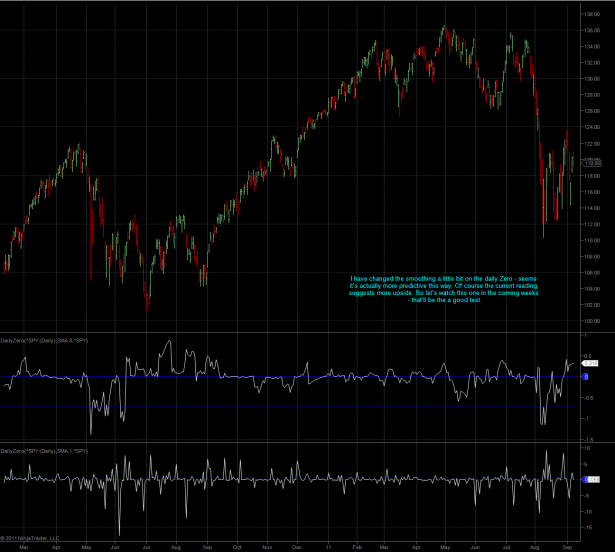Click the 136.00 price axis label
Viewport: 615px width, 552px height.
(x=592, y=30)
